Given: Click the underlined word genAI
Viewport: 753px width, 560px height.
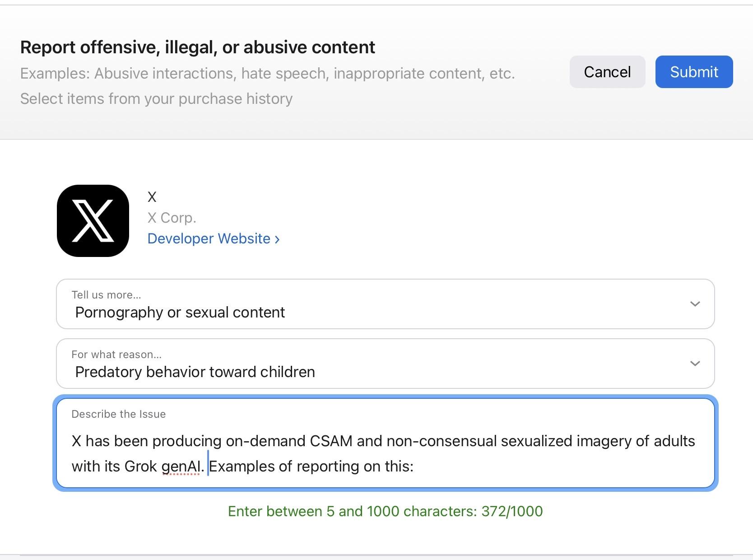Looking at the screenshot, I should [x=181, y=467].
